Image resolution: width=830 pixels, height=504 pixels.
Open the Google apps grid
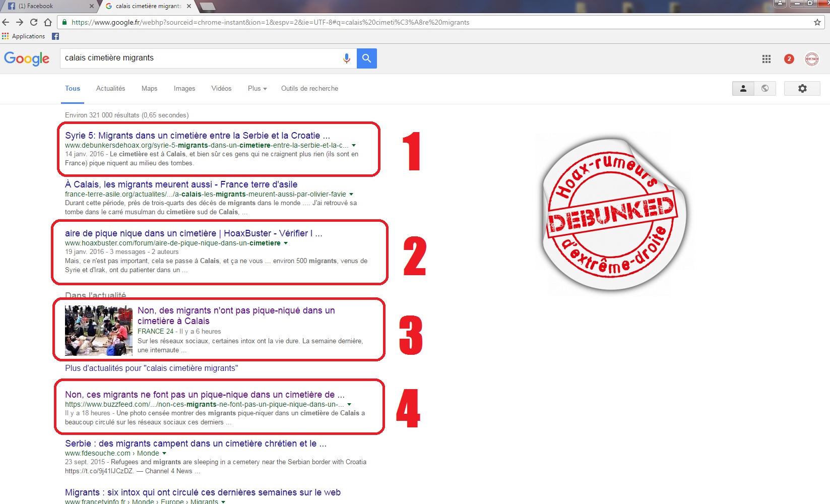tap(767, 59)
